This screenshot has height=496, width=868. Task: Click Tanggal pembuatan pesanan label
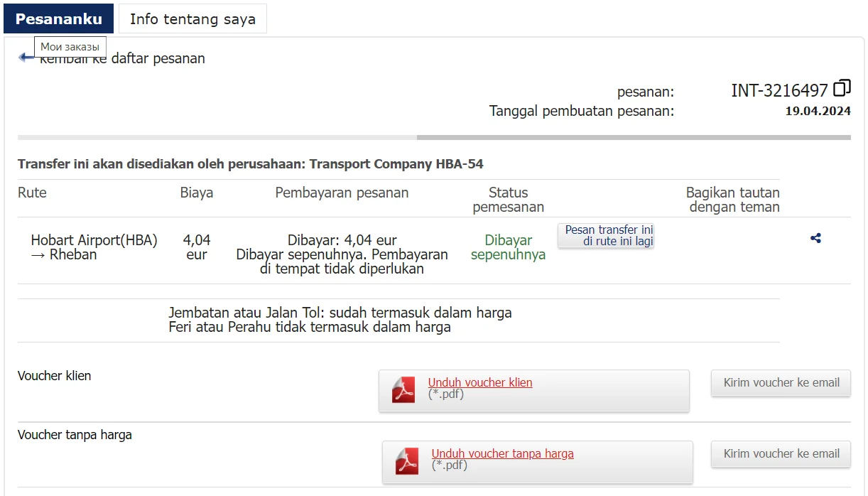(582, 111)
